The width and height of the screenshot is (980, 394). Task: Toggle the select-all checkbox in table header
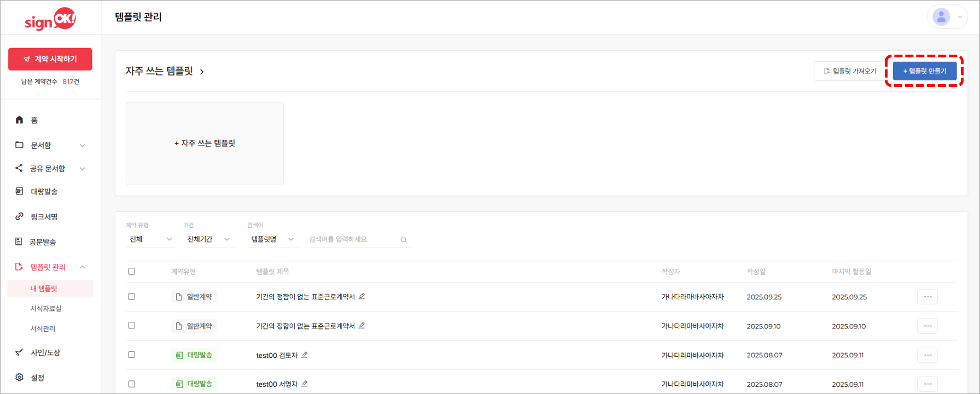(132, 272)
